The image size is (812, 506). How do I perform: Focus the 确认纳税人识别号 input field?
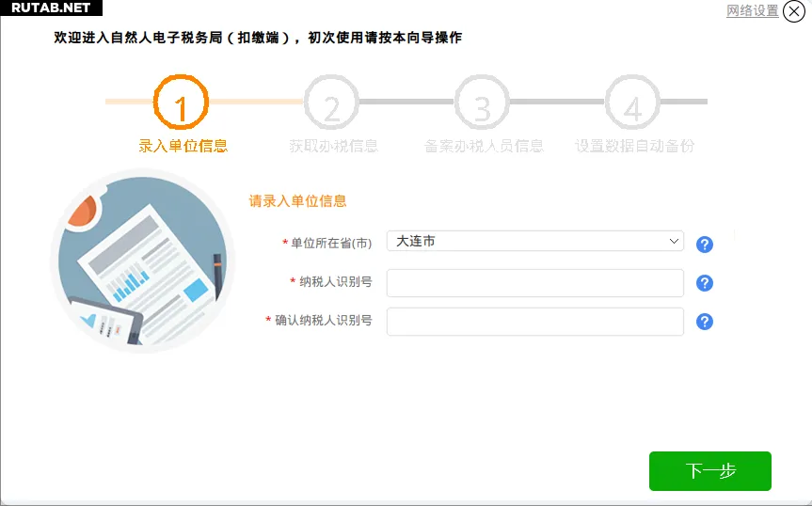pyautogui.click(x=534, y=322)
